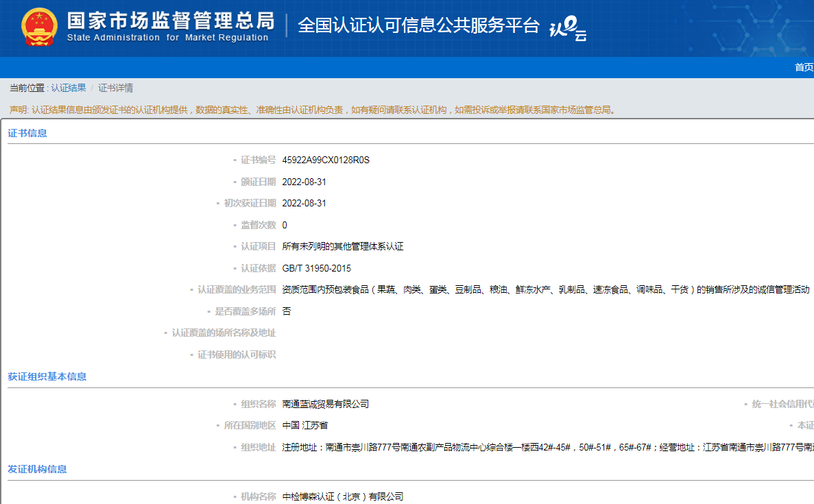Click the 初次获证日期 value 2022-08-31

point(304,203)
